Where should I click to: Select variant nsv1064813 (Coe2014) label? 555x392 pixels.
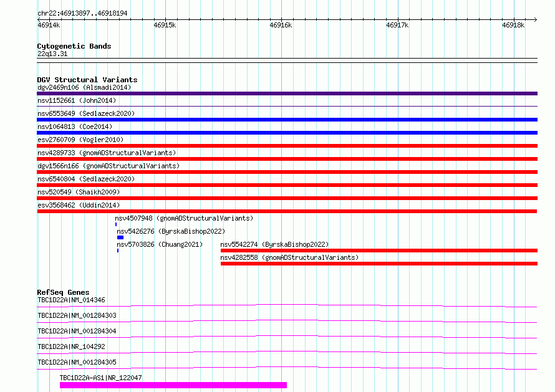[x=75, y=127]
